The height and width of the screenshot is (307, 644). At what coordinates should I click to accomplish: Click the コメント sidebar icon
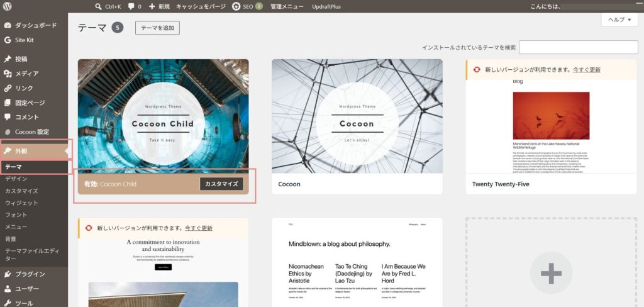click(8, 117)
